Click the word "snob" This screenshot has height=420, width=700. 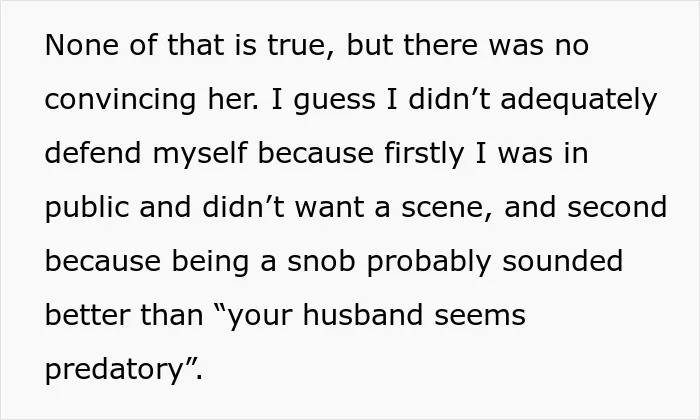[321, 262]
